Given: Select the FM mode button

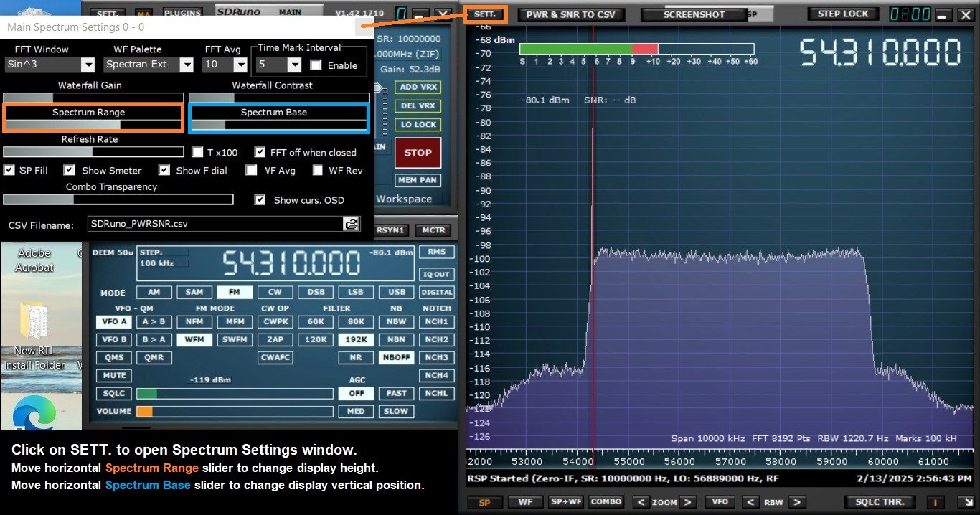Looking at the screenshot, I should coord(235,293).
